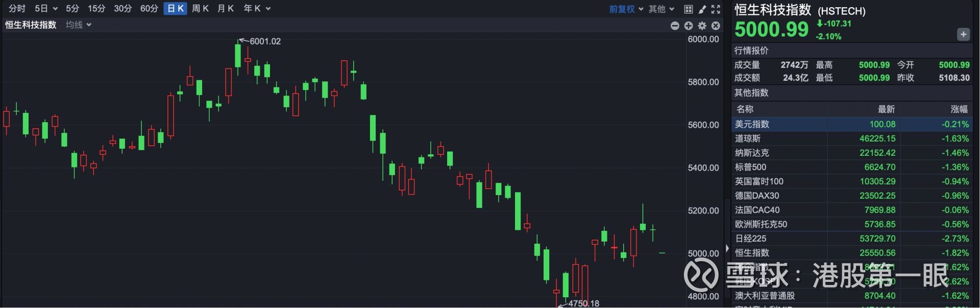Click the -2.10% change percentage

tap(828, 37)
